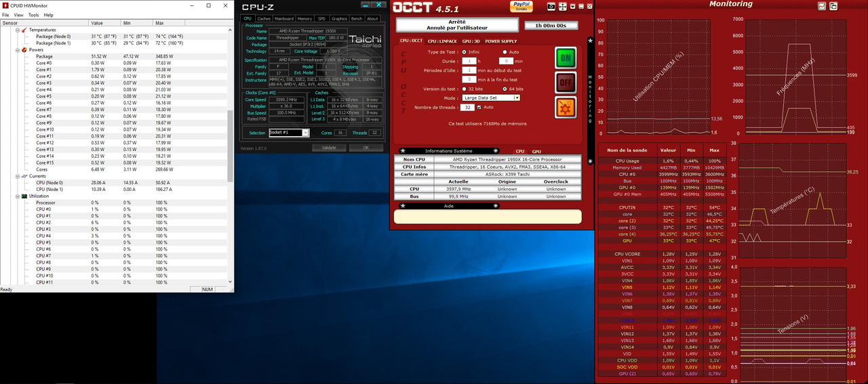Click Nombre de threads input field
Screen dimensions: 868x384
pyautogui.click(x=467, y=107)
